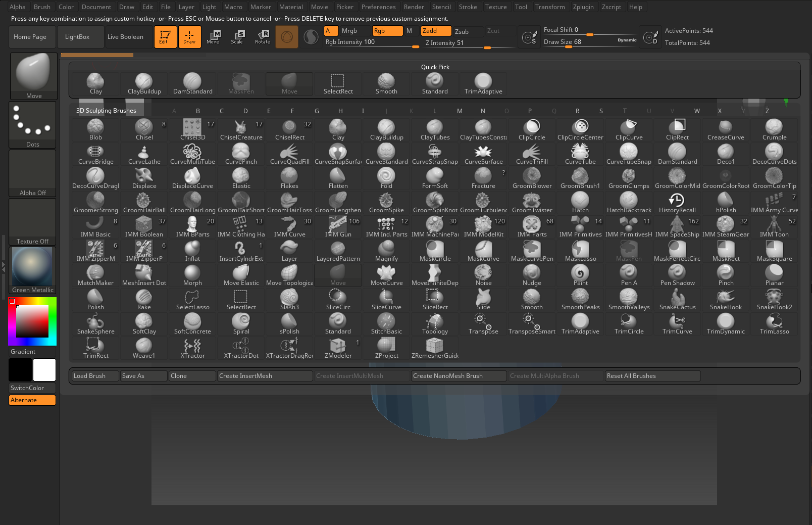The width and height of the screenshot is (812, 525).
Task: Click Save As for the brush
Action: [x=144, y=376]
